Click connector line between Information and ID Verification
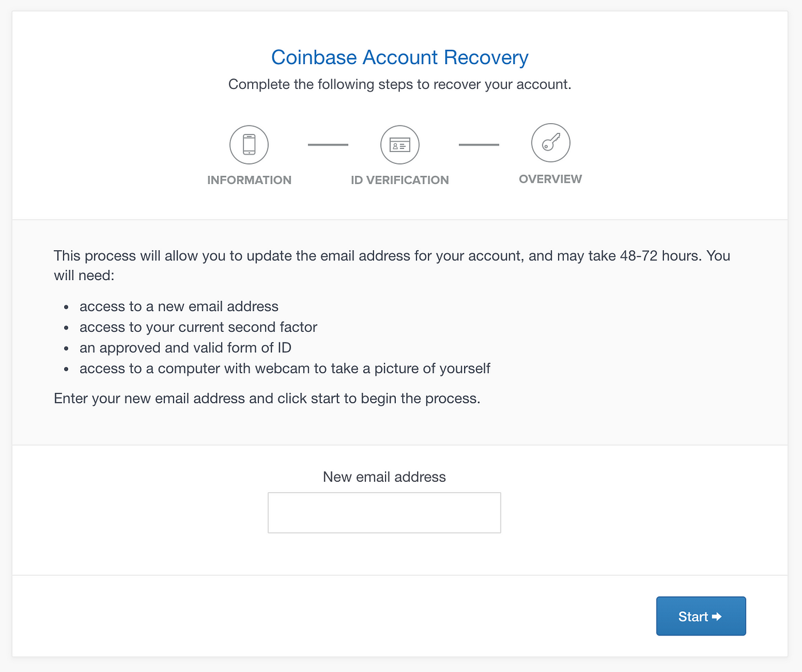Screen dimensions: 802x672 point(328,145)
